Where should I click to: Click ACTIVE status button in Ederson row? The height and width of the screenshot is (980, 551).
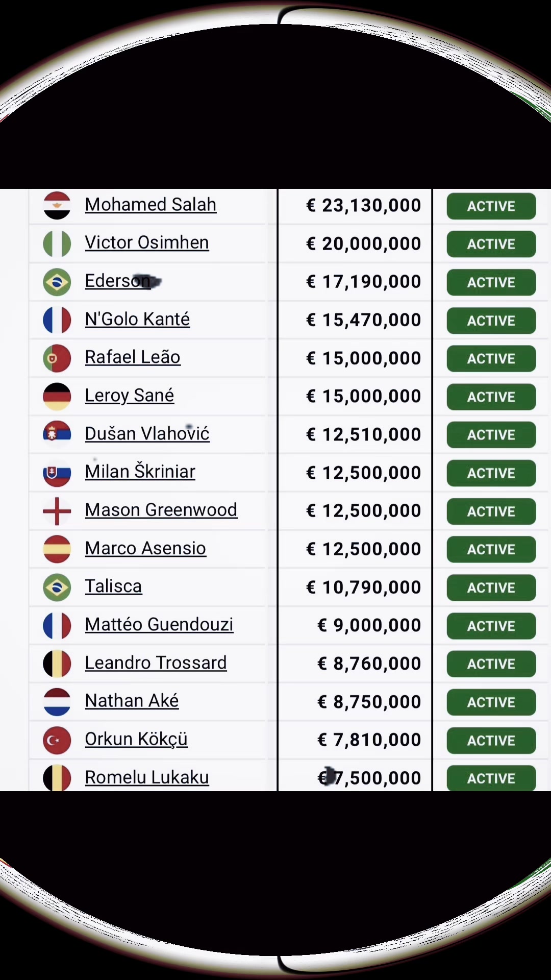491,282
